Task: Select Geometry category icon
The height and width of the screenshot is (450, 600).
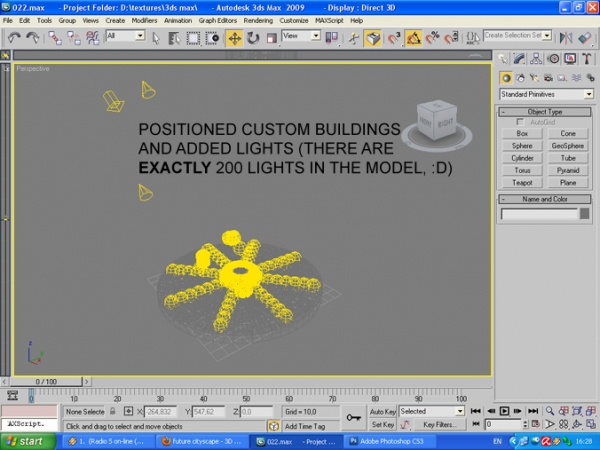Action: 506,78
